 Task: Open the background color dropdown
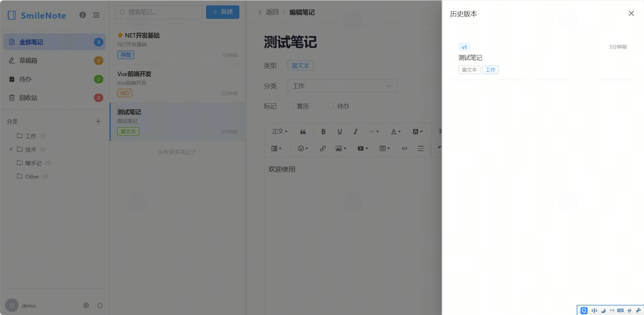coord(417,131)
